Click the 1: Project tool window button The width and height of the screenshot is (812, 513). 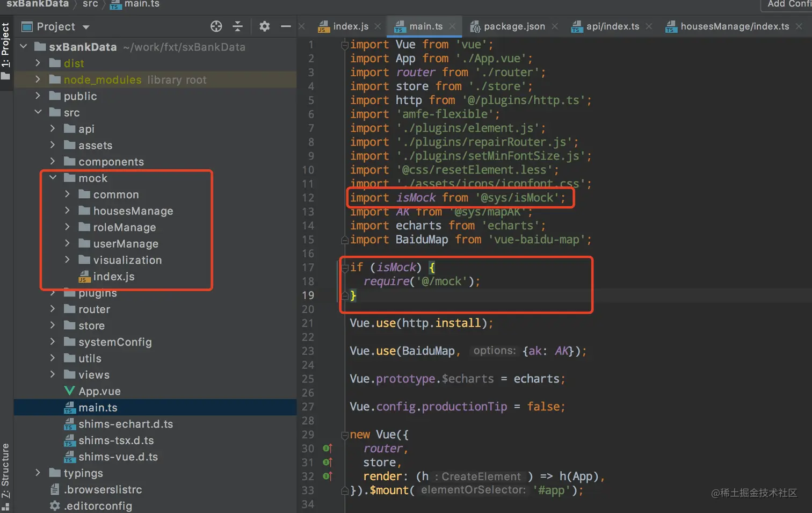click(x=6, y=51)
